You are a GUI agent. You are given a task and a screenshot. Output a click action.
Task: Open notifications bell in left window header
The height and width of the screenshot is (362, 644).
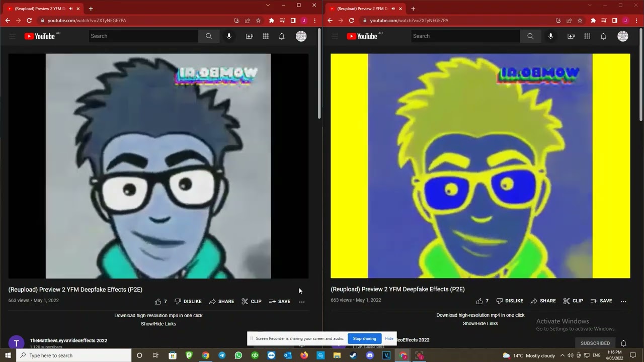(x=282, y=36)
